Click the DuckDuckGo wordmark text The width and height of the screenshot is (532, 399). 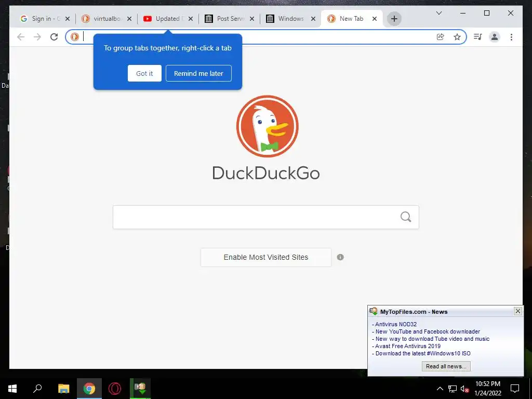tap(265, 173)
